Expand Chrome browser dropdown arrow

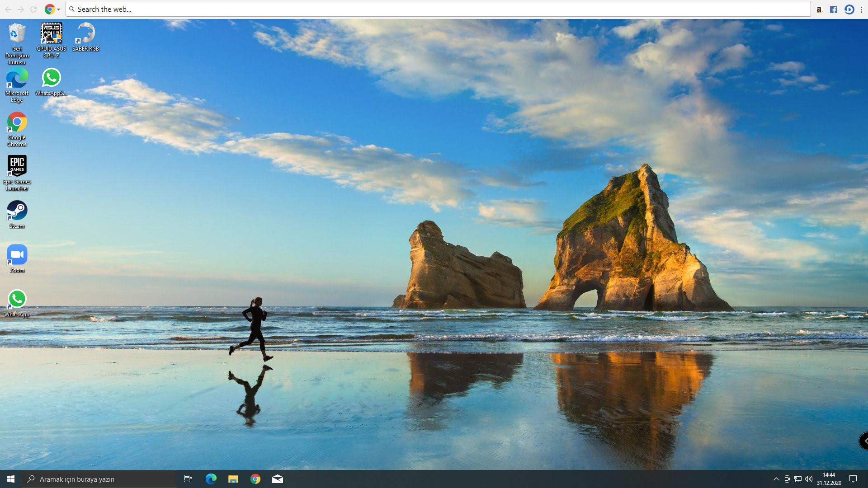point(58,9)
